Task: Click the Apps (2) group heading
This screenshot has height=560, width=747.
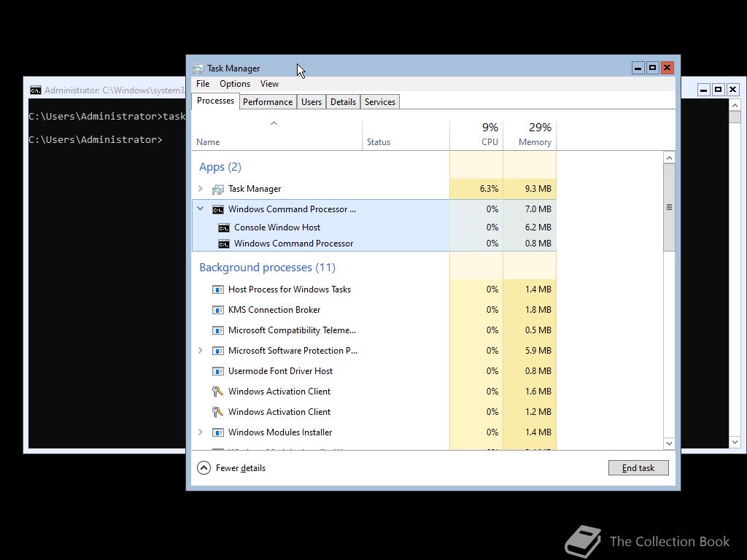Action: pos(220,167)
